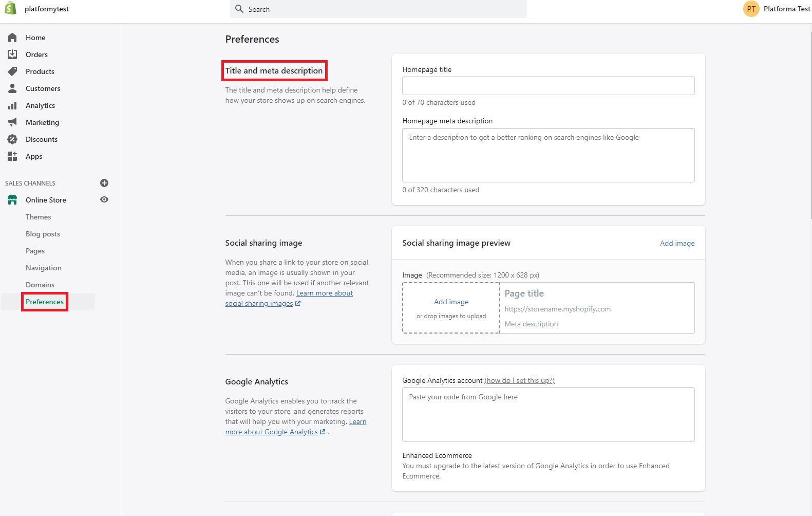Open Navigation submenu item

click(x=44, y=268)
